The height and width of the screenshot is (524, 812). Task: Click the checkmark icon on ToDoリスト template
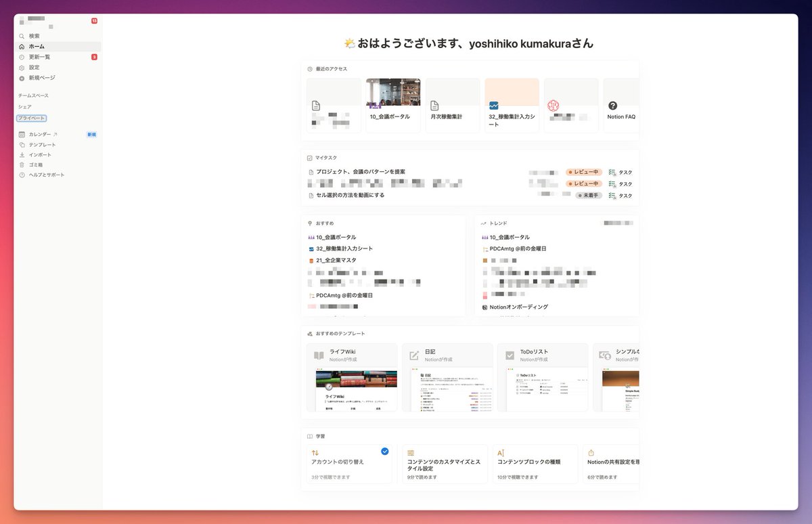(x=510, y=355)
